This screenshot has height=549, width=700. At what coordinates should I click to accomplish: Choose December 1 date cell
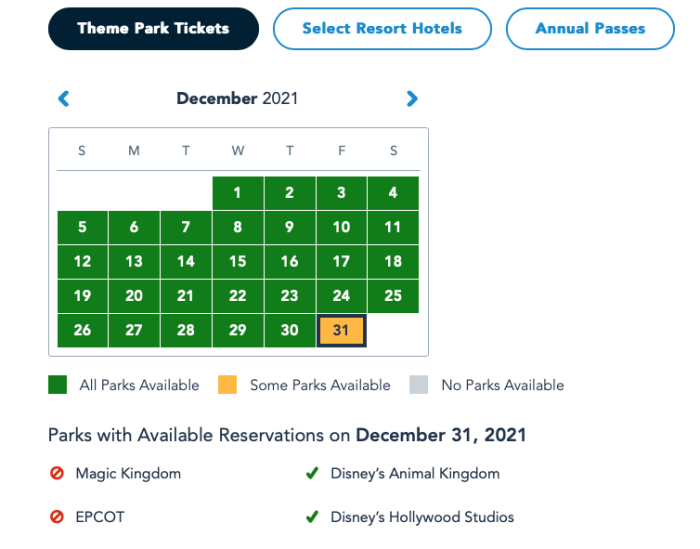pos(238,193)
